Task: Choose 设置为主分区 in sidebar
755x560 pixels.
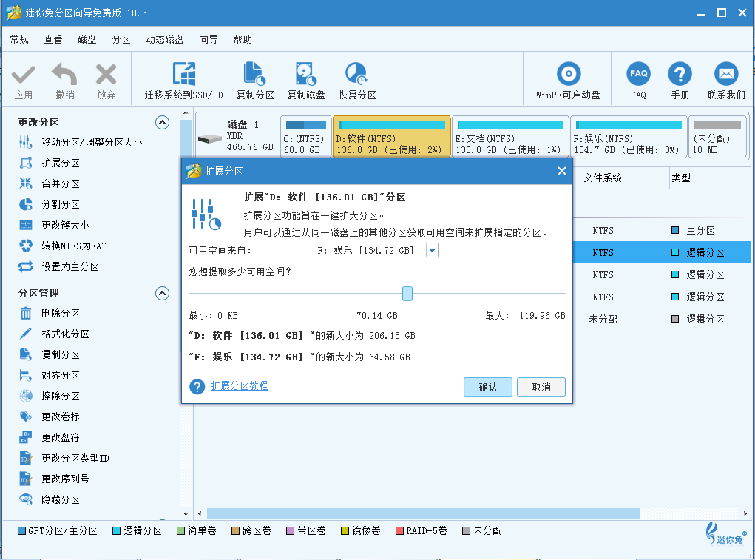Action: 58,266
